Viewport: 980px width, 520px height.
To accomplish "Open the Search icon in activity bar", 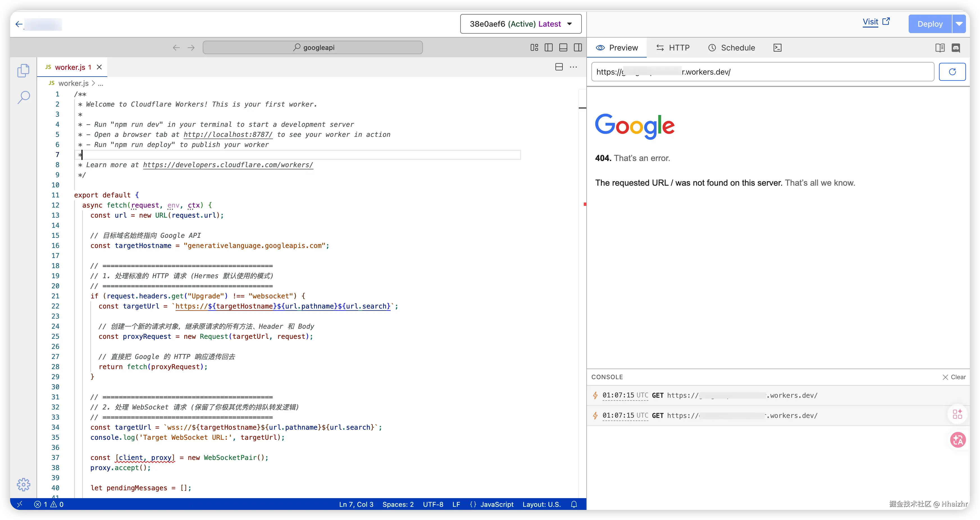I will coord(24,97).
